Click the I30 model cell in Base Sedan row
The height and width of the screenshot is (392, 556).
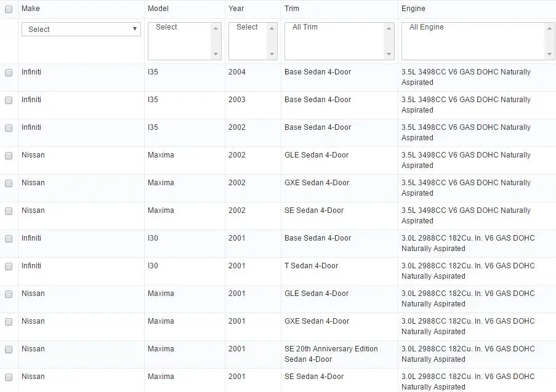[x=153, y=238]
